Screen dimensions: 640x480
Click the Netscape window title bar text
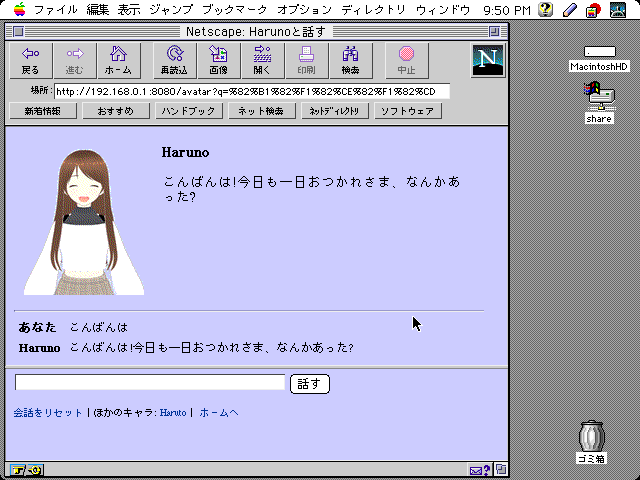pyautogui.click(x=256, y=31)
